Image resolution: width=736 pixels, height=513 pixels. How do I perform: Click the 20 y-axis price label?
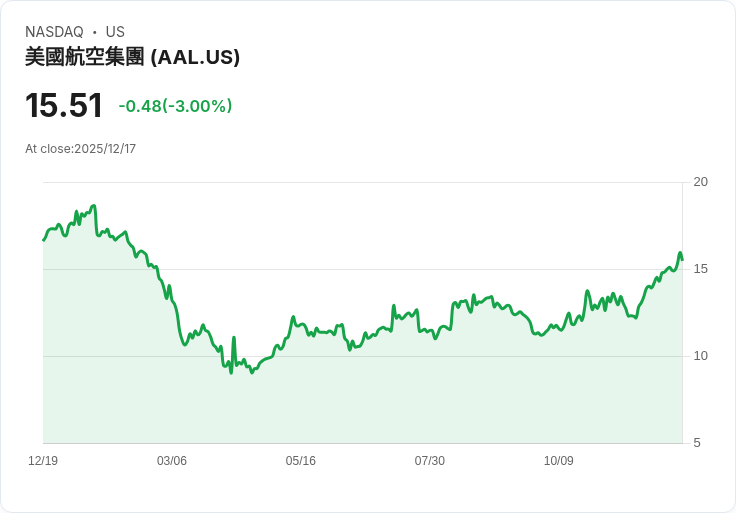[700, 182]
